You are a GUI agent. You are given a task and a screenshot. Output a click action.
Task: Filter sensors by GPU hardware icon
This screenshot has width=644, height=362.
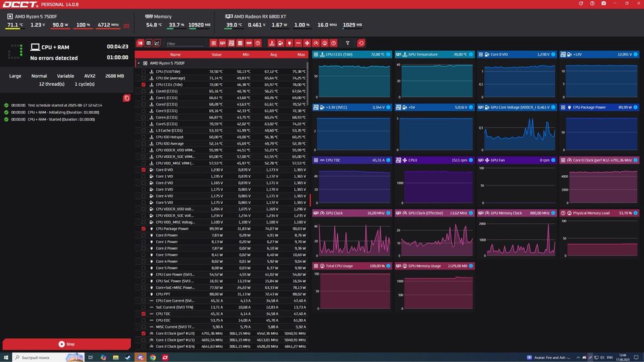(222, 43)
